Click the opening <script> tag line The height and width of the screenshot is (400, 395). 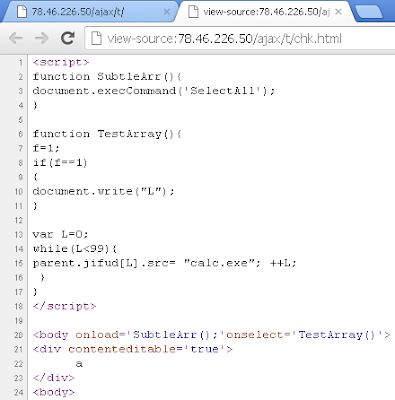click(x=61, y=62)
